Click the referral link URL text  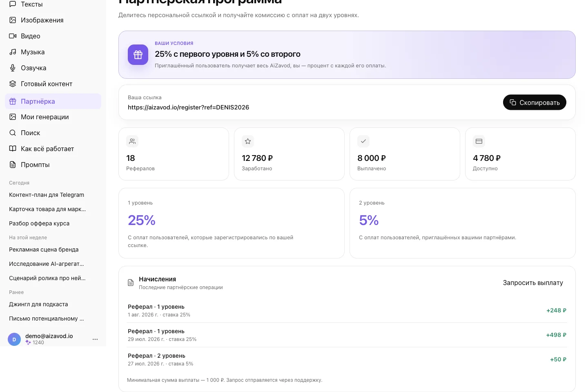[x=188, y=107]
